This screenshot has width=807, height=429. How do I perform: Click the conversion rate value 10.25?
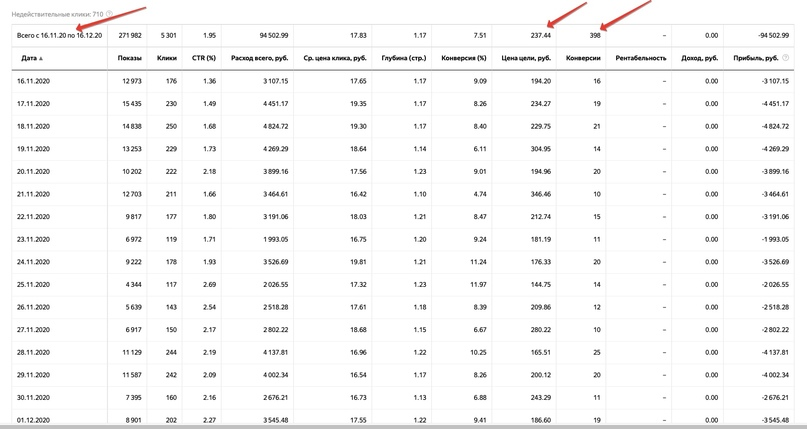478,353
